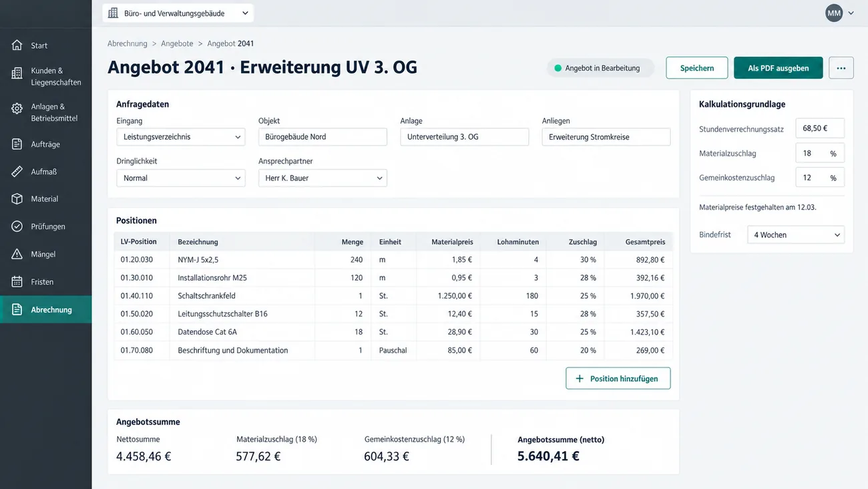Click the Speichern button
The width and height of the screenshot is (868, 489).
point(697,68)
